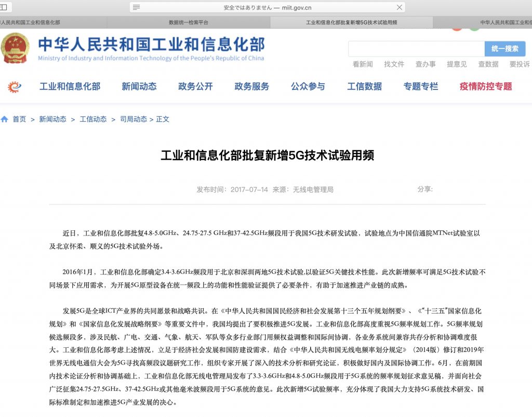The height and width of the screenshot is (417, 532).
Task: Click the national emblem logo
Action: [x=15, y=48]
